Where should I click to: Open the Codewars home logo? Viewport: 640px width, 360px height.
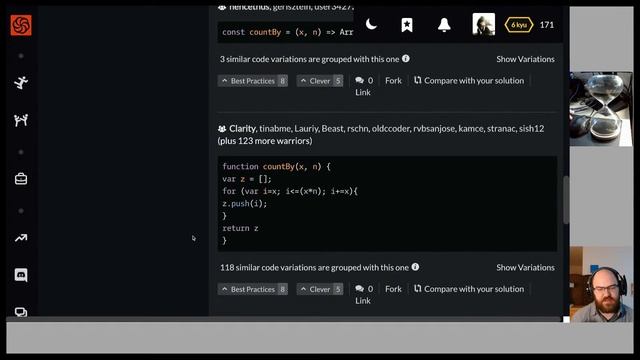click(21, 25)
